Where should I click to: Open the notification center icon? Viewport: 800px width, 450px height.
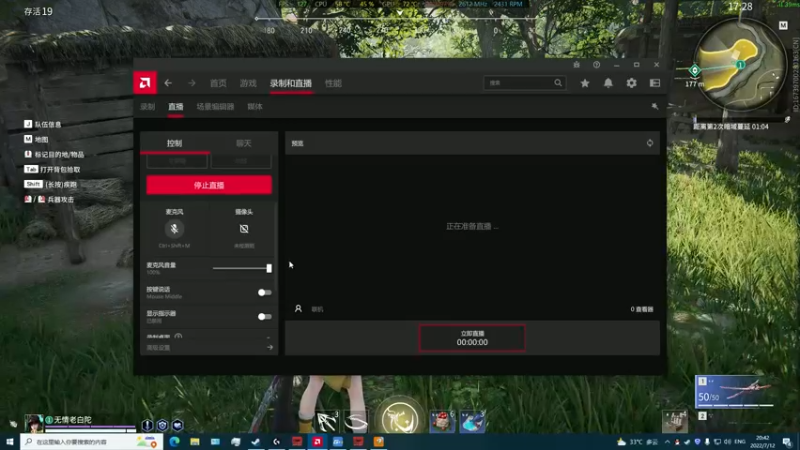pos(788,442)
